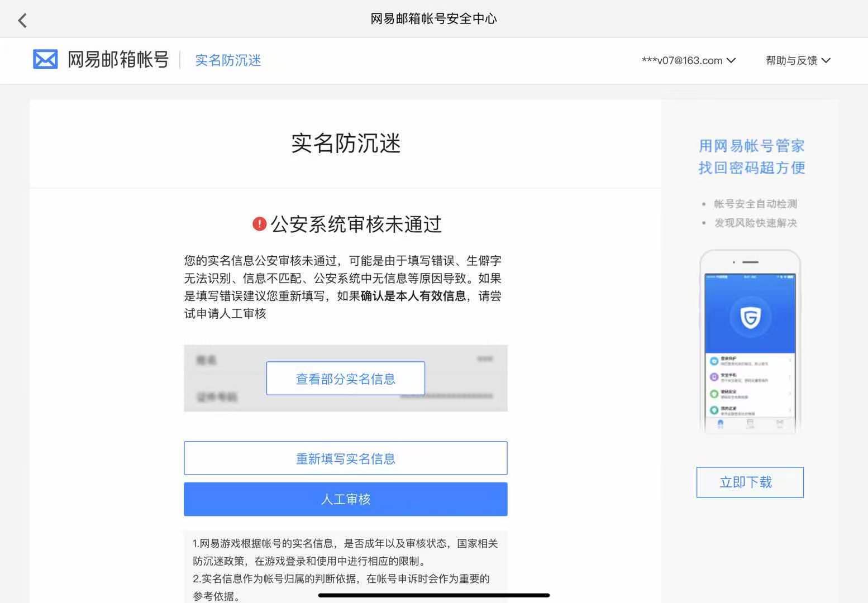
Task: Click the NetEase mail envelope logo
Action: [x=45, y=59]
